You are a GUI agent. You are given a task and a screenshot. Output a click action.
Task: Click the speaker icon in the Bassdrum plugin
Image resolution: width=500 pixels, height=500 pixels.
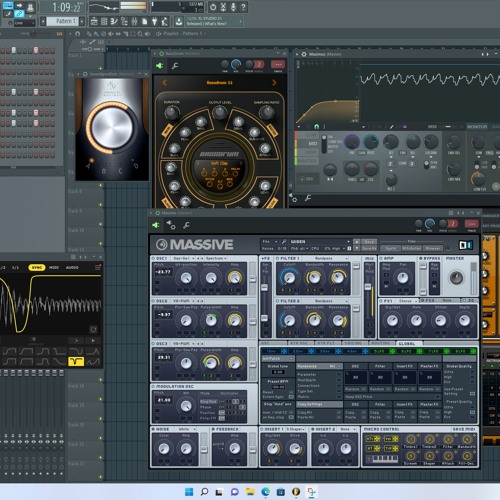160,66
